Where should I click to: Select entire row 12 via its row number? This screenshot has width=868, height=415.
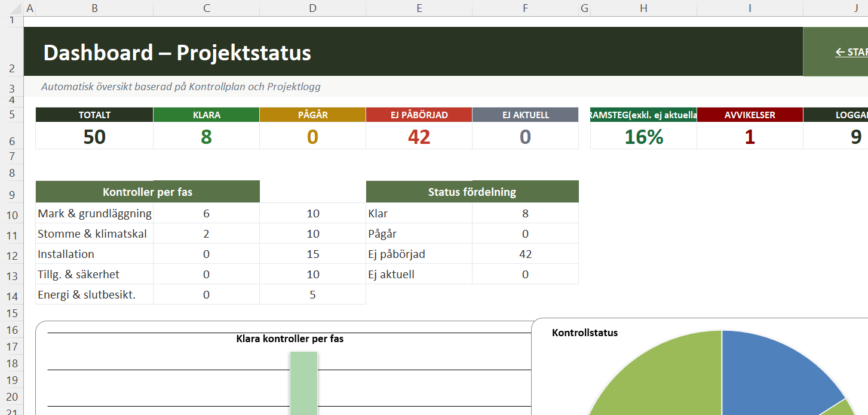[x=12, y=254]
